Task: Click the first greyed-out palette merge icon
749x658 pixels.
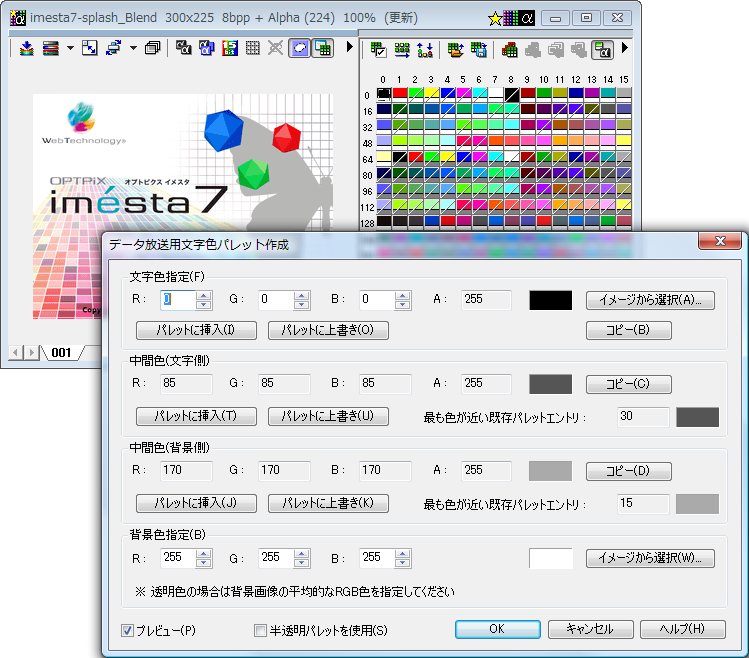Action: (533, 50)
